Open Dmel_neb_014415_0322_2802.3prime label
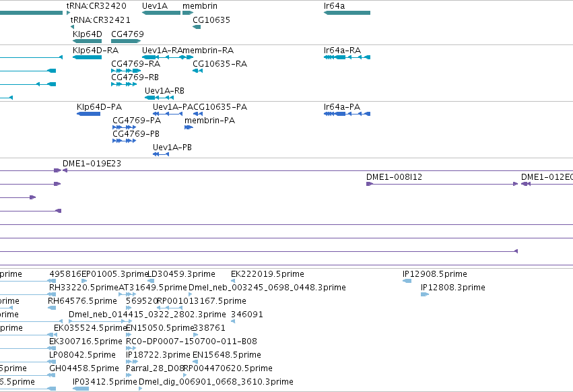Screen dimensions: 573x392 (x=147, y=315)
